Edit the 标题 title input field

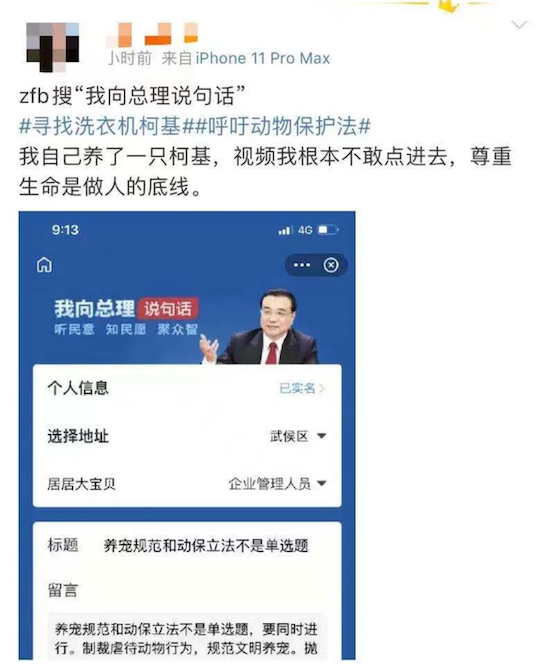[206, 546]
